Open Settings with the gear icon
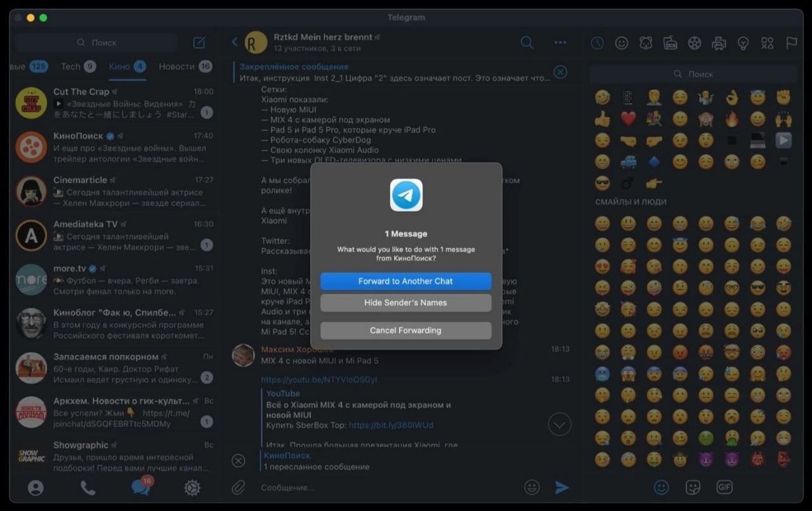 [192, 488]
